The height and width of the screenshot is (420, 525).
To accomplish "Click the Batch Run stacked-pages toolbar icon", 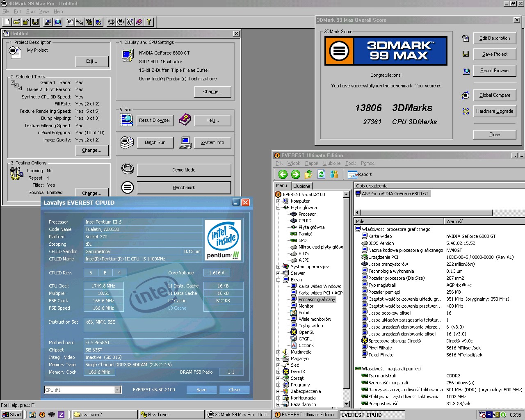I will click(x=130, y=22).
